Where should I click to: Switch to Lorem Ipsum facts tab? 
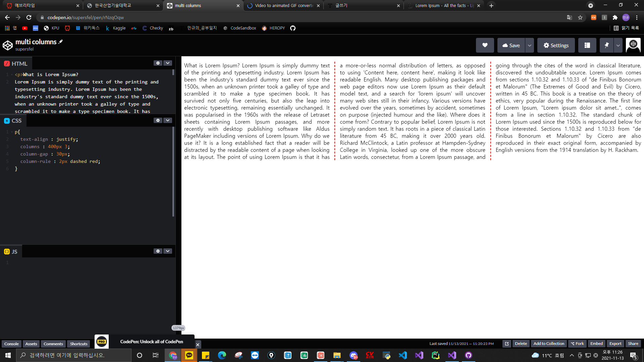click(x=443, y=5)
